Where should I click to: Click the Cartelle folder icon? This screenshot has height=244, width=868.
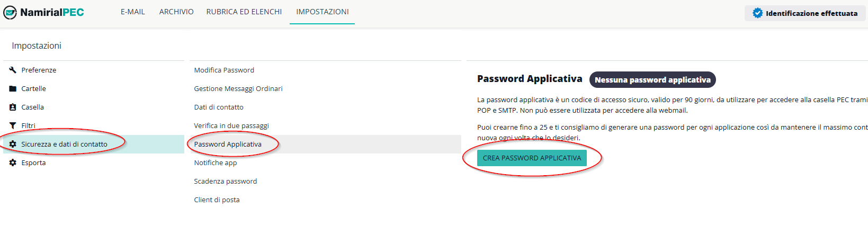13,88
